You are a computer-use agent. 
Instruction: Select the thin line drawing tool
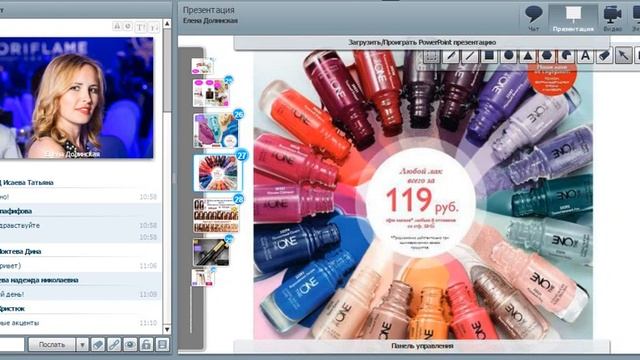point(470,56)
